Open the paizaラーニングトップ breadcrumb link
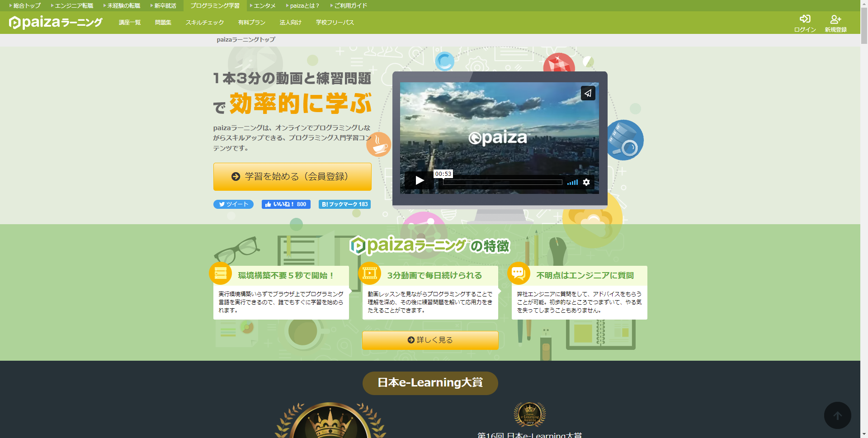Image resolution: width=868 pixels, height=438 pixels. [x=245, y=39]
